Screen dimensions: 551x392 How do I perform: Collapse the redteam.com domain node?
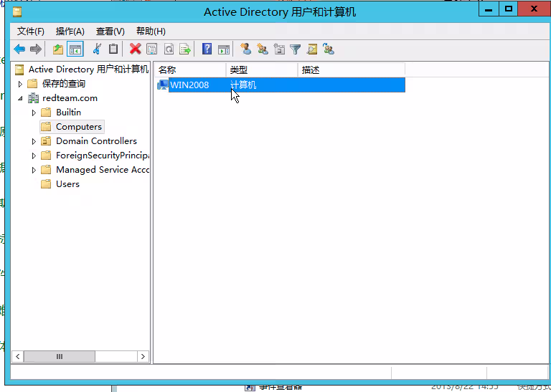click(20, 98)
